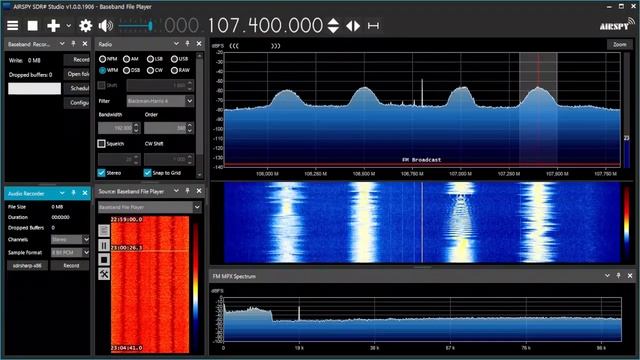
Task: Close the Source Baseband File Player panel
Action: pyautogui.click(x=199, y=191)
